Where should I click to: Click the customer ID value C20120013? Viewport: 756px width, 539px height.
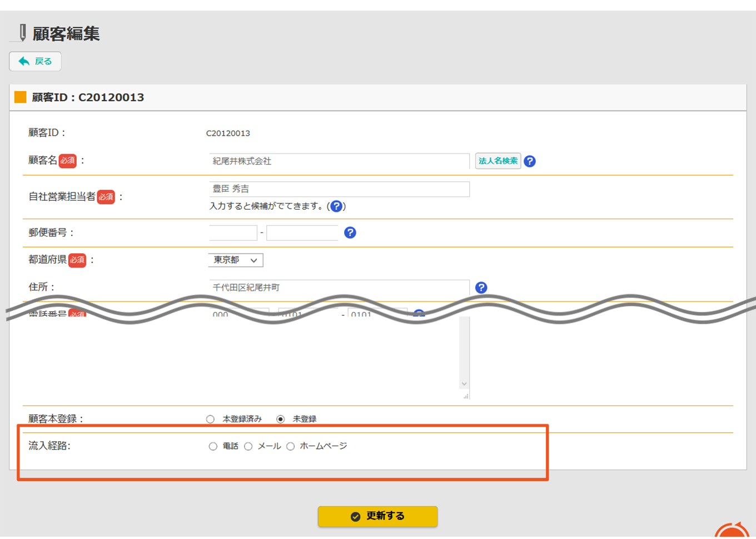[228, 133]
